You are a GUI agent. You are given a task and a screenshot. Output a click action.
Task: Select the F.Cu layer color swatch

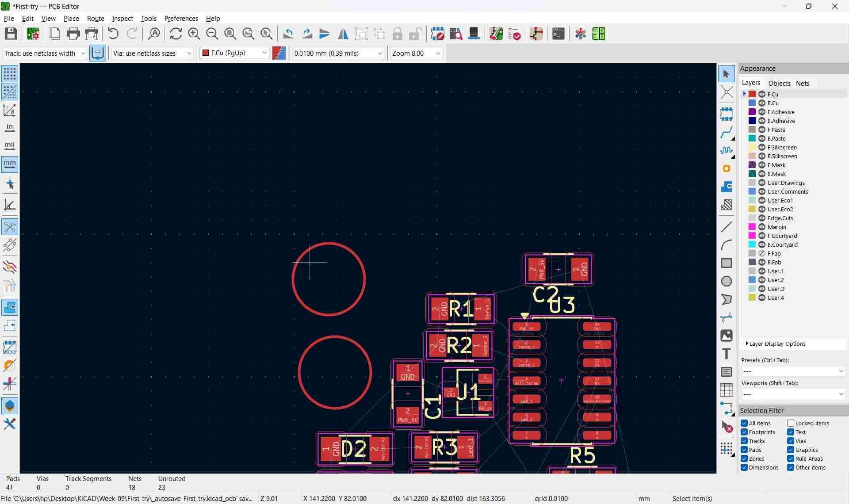[751, 94]
